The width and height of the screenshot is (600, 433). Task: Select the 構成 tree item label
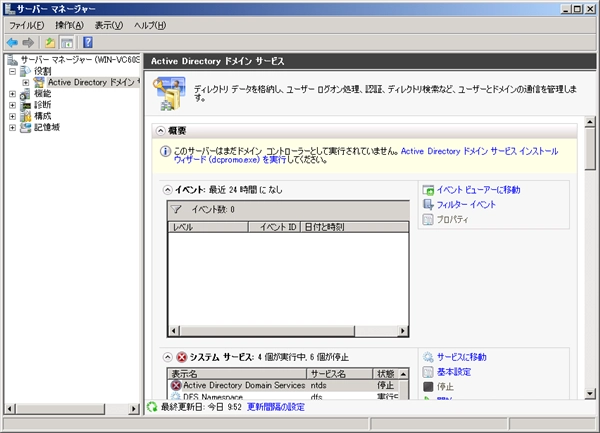click(x=42, y=116)
